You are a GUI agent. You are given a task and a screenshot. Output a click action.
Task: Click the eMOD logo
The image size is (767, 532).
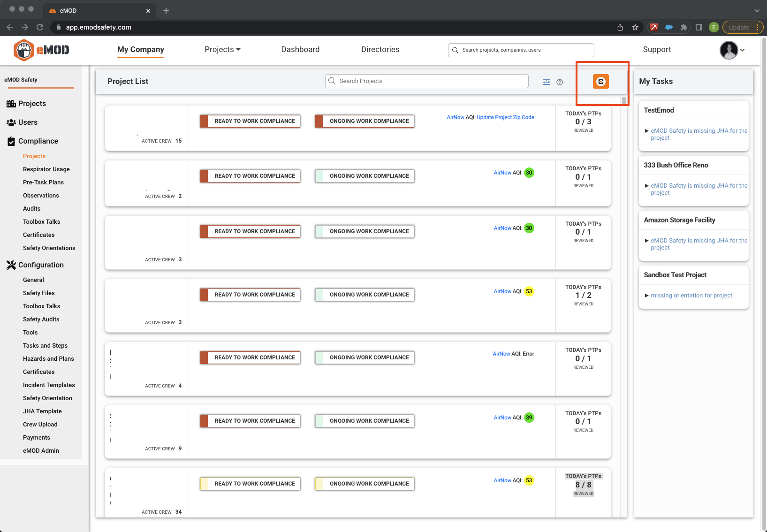click(x=42, y=50)
